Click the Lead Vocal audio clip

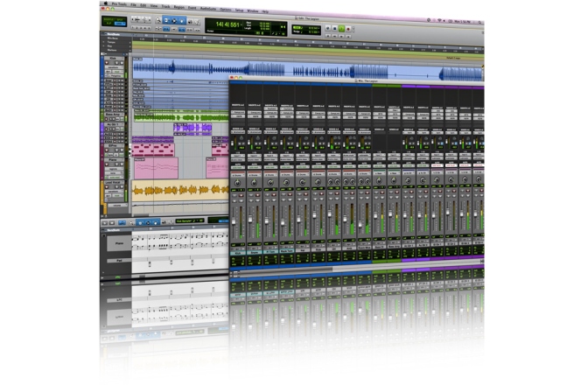[x=180, y=191]
